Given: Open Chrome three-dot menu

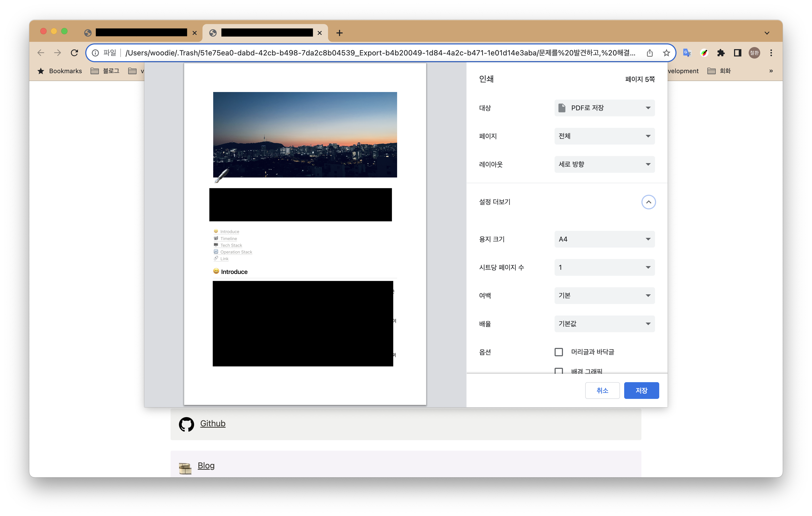Looking at the screenshot, I should [x=771, y=53].
